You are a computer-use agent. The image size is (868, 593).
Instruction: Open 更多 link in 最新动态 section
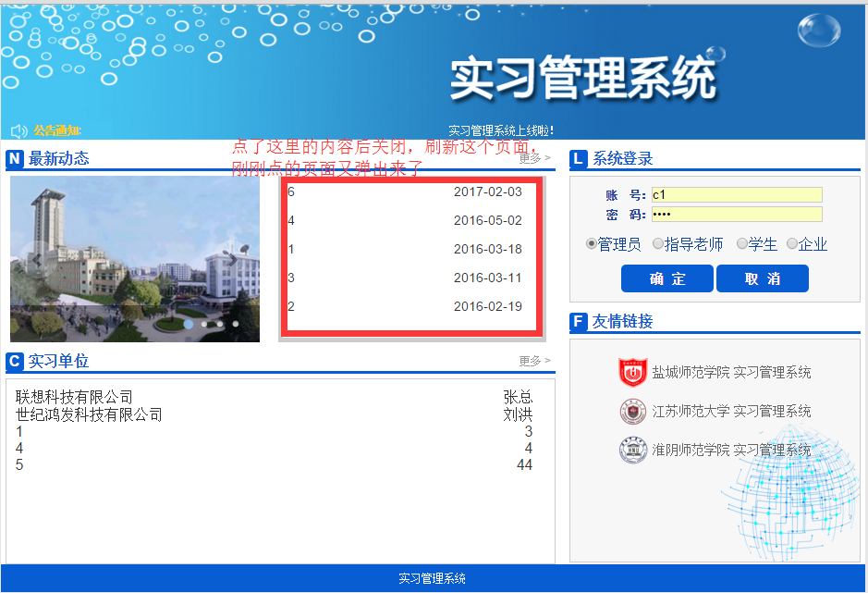[534, 158]
